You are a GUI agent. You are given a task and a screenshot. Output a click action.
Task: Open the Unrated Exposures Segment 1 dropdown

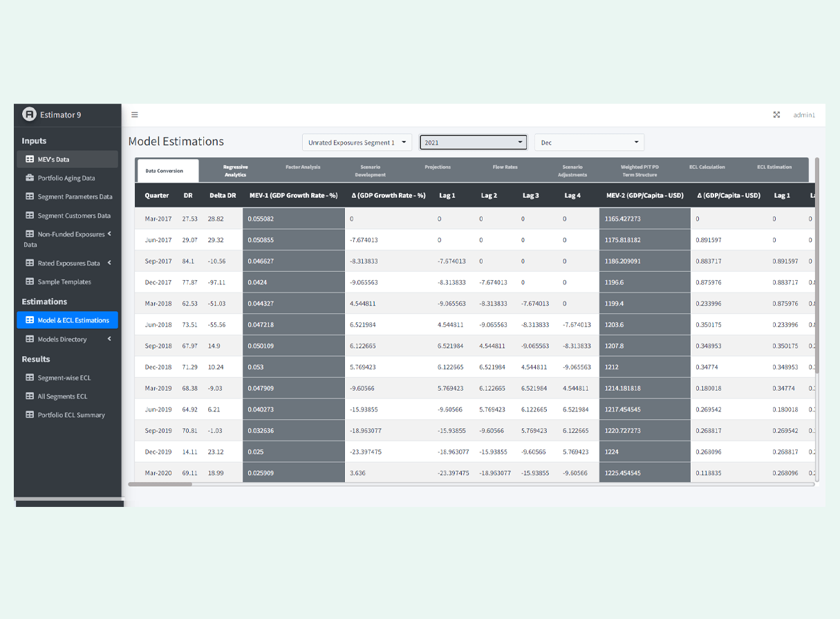pos(357,142)
